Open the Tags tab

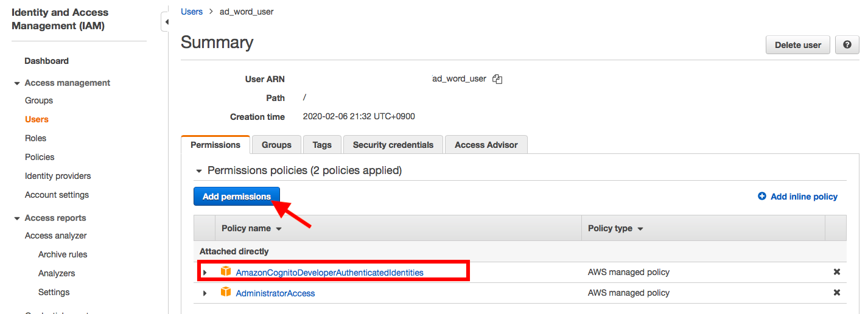pyautogui.click(x=322, y=145)
